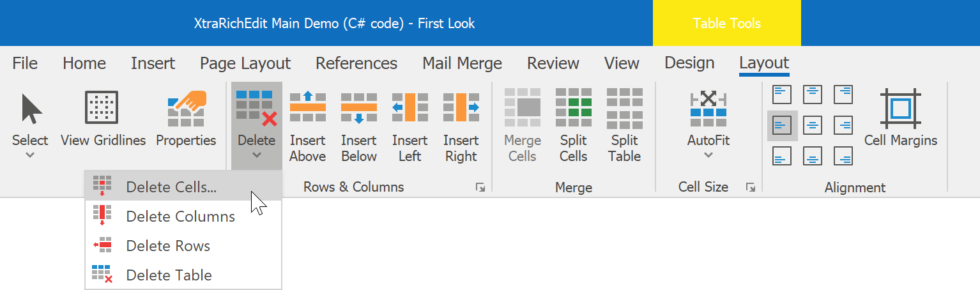Open the Cell Margins settings
The image size is (980, 290).
point(900,107)
